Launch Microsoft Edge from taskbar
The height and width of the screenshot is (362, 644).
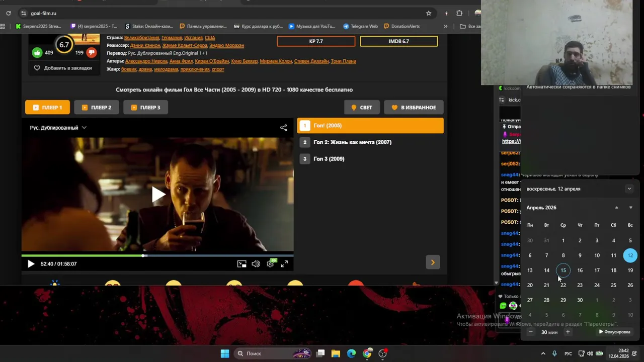(x=351, y=353)
